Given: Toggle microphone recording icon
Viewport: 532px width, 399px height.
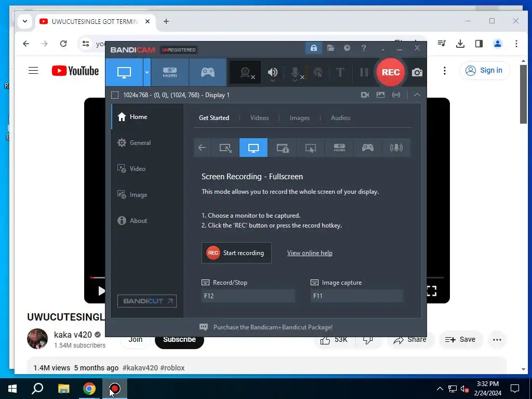Looking at the screenshot, I should [296, 73].
